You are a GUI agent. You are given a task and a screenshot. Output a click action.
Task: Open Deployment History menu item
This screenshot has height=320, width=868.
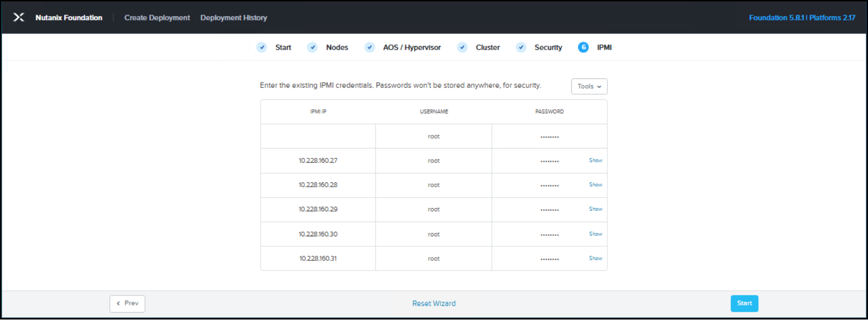(x=233, y=17)
